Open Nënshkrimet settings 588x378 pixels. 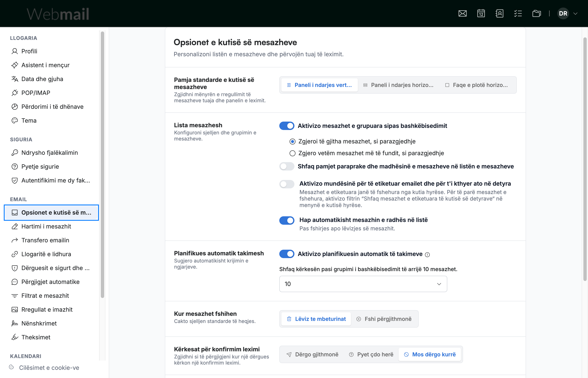(51, 324)
